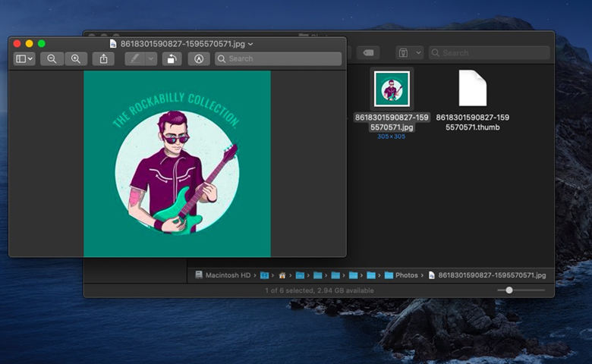Close the Preview window with the red button

click(17, 44)
